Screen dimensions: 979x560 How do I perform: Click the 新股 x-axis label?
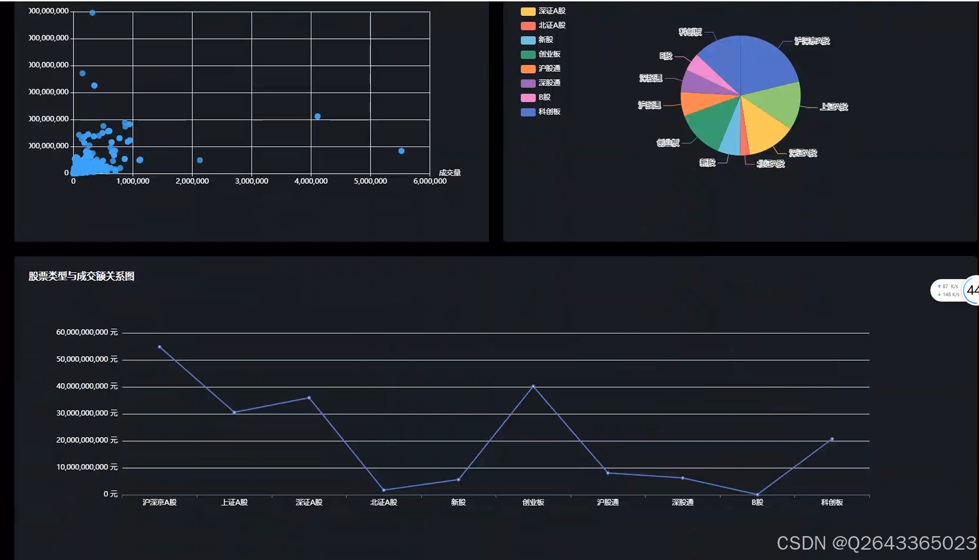tap(458, 502)
